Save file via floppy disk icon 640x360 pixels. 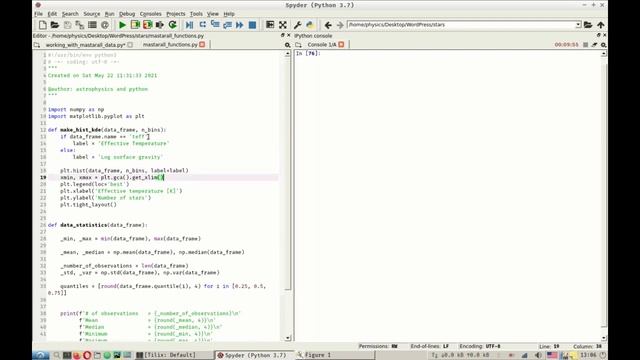(67, 25)
